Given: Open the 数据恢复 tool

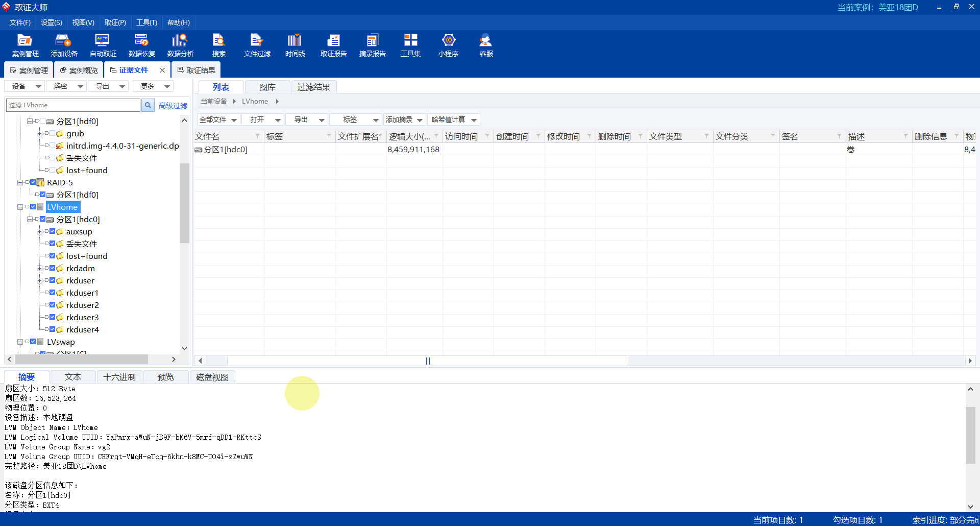Looking at the screenshot, I should pyautogui.click(x=141, y=45).
